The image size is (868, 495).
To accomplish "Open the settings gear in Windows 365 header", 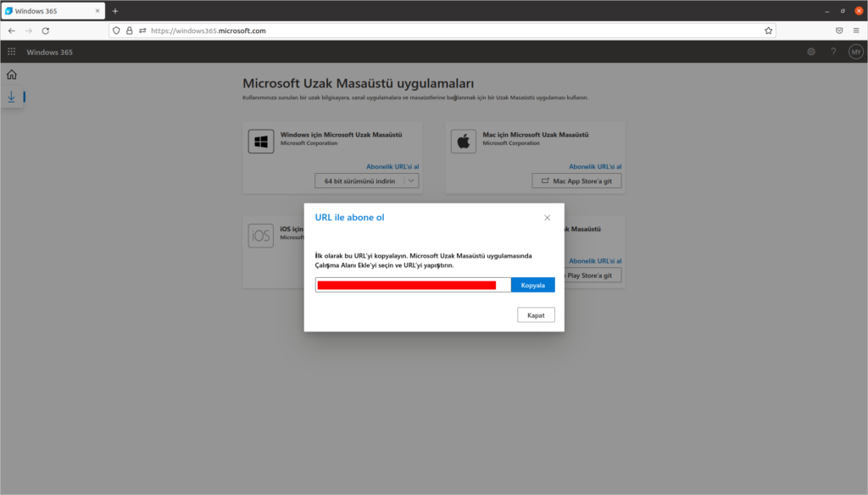I will coord(811,52).
